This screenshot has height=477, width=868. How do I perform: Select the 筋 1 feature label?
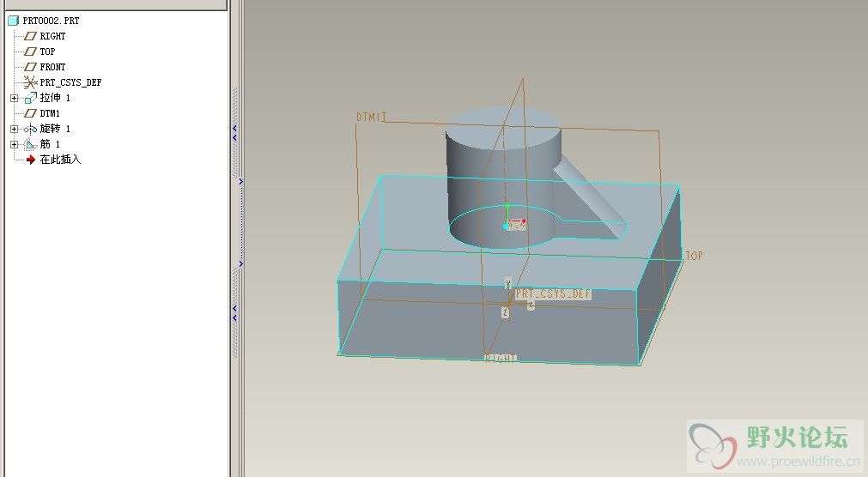coord(50,144)
